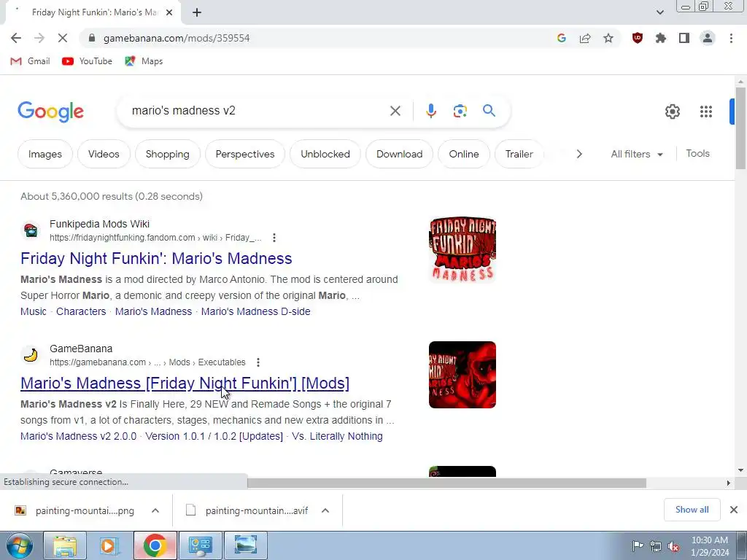Image resolution: width=747 pixels, height=560 pixels.
Task: Expand options for avif download
Action: [325, 510]
